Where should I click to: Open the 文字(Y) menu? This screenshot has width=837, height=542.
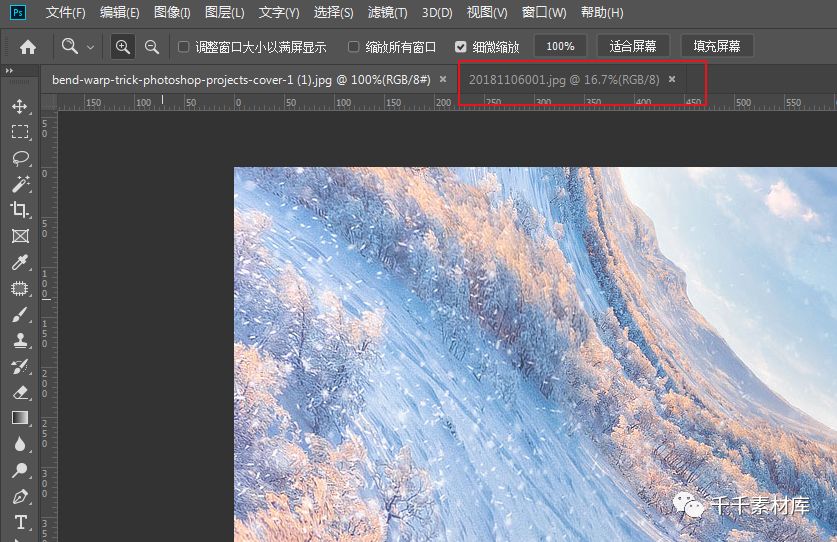click(279, 12)
